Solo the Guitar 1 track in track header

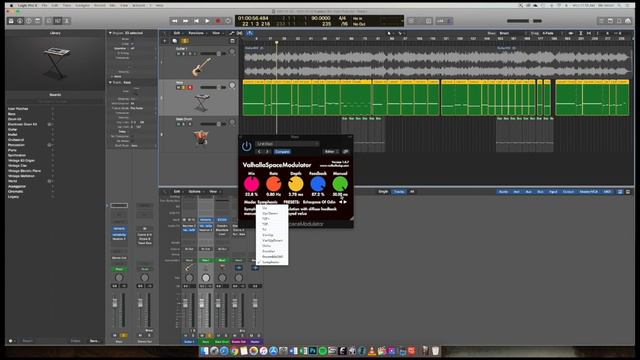click(184, 53)
